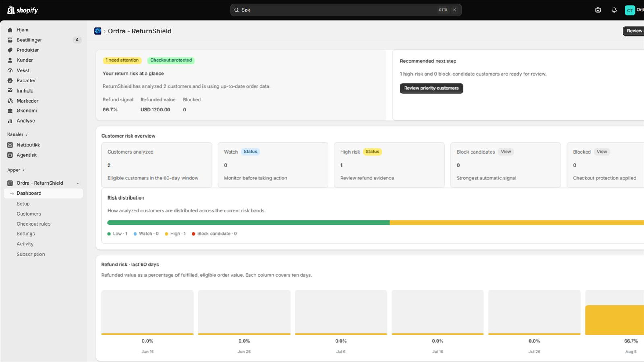Click the Shopify logo
This screenshot has width=644, height=362.
(x=23, y=10)
